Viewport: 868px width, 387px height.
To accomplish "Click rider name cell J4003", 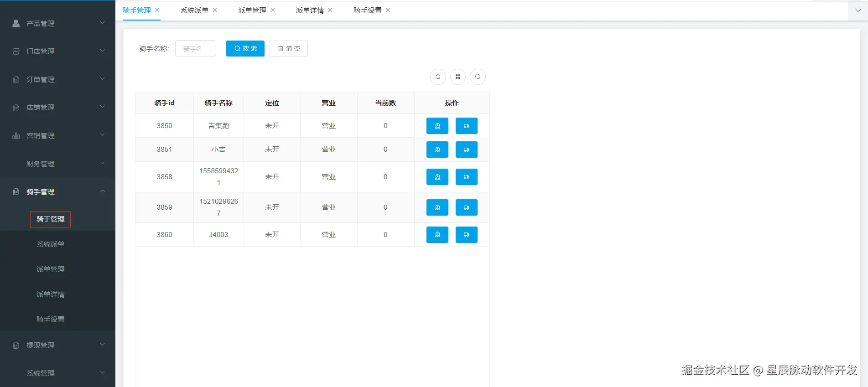I will [218, 235].
